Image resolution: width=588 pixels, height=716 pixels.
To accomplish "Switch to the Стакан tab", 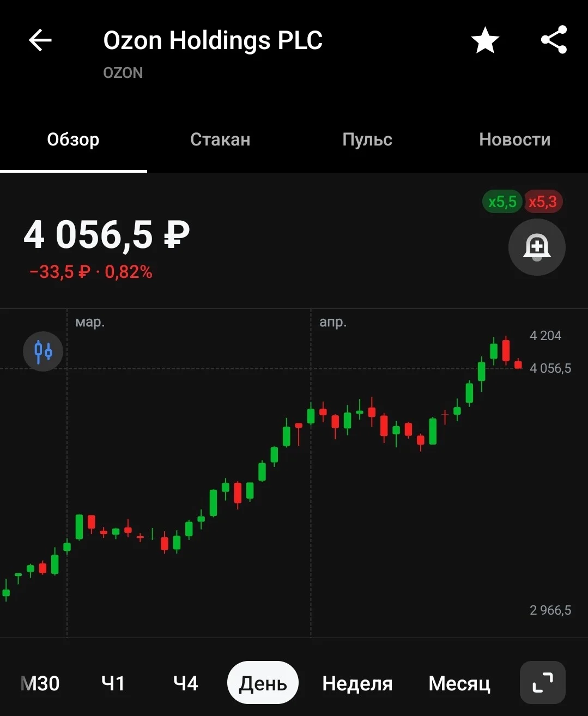I will (x=220, y=139).
